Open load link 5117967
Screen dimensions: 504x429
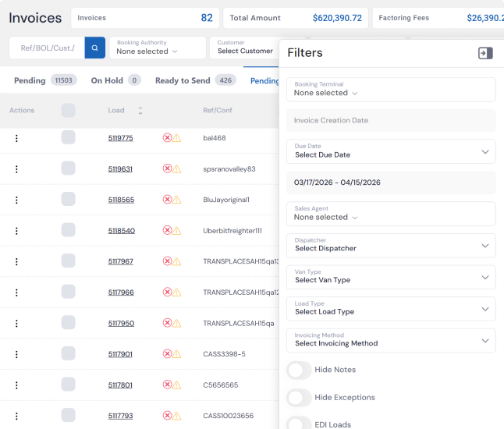click(120, 261)
